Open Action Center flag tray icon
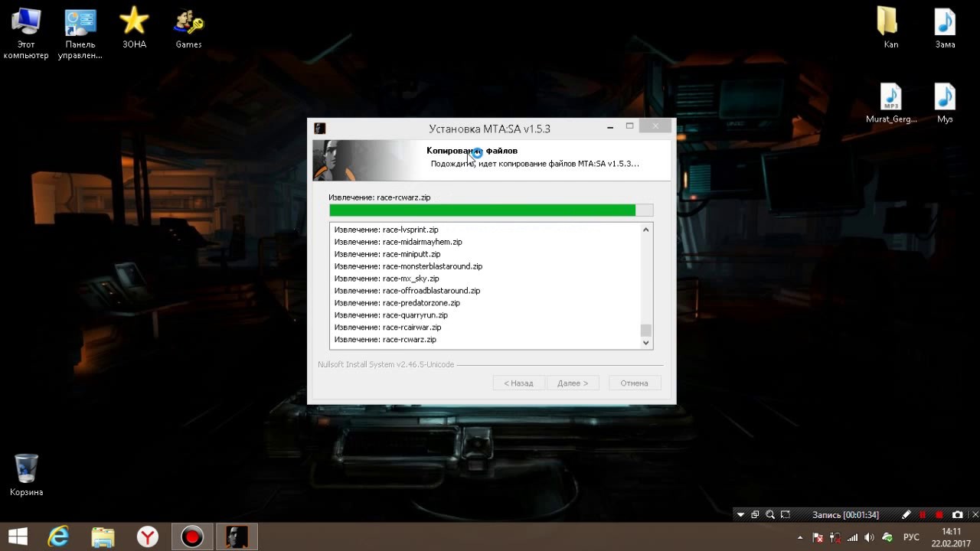This screenshot has width=980, height=551. [x=818, y=537]
